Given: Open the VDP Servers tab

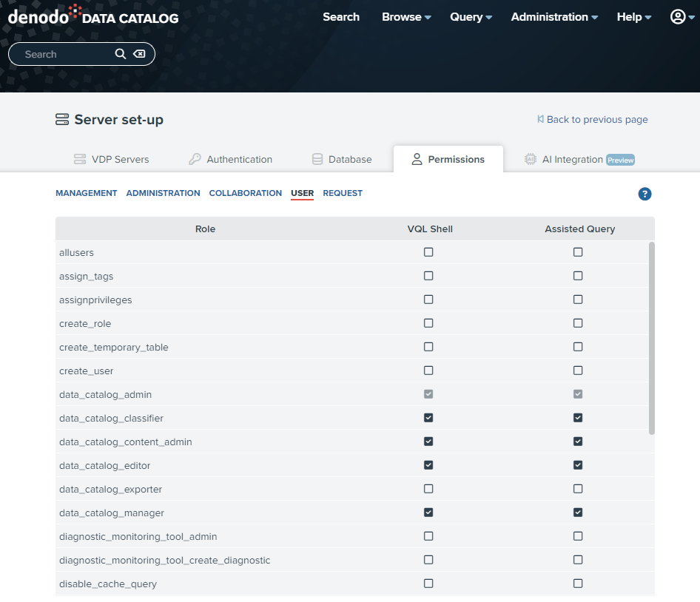Looking at the screenshot, I should pyautogui.click(x=111, y=159).
